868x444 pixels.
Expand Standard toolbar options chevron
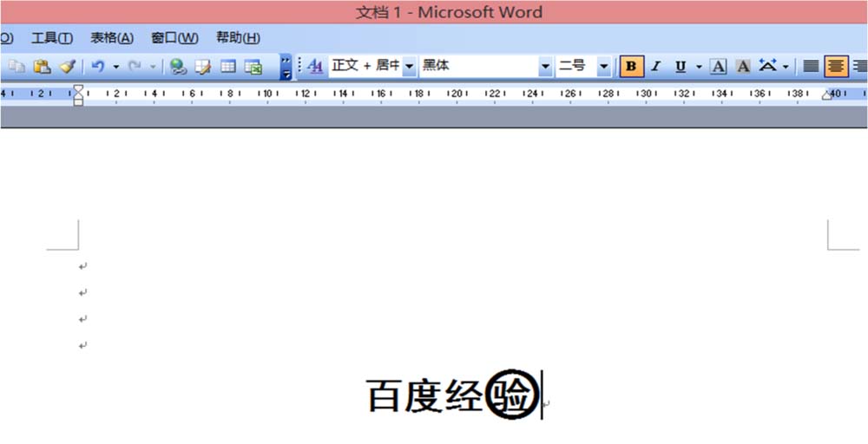pyautogui.click(x=286, y=67)
